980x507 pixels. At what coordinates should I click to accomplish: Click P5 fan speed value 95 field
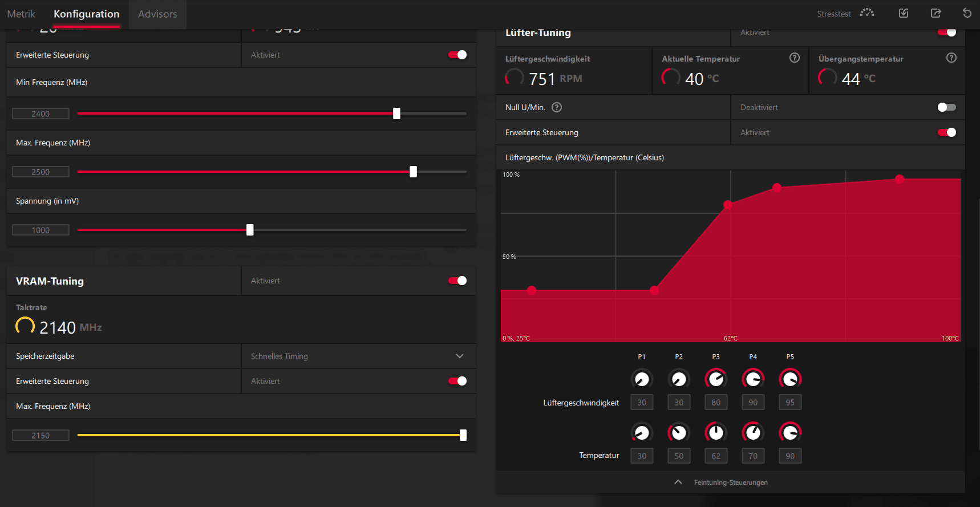790,402
